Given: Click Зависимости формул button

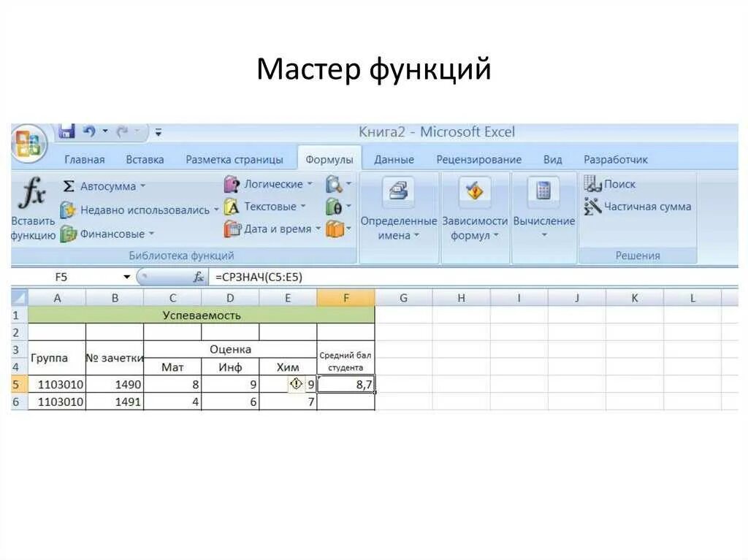Looking at the screenshot, I should point(475,210).
